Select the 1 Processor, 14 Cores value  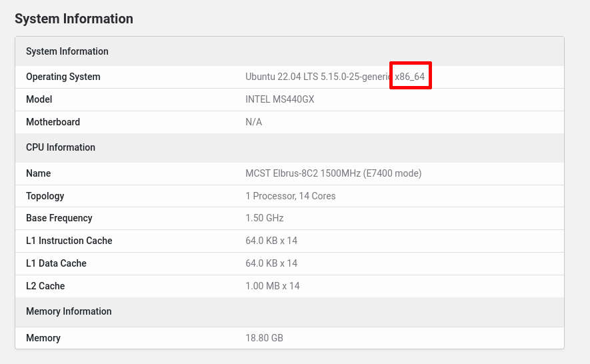[290, 196]
